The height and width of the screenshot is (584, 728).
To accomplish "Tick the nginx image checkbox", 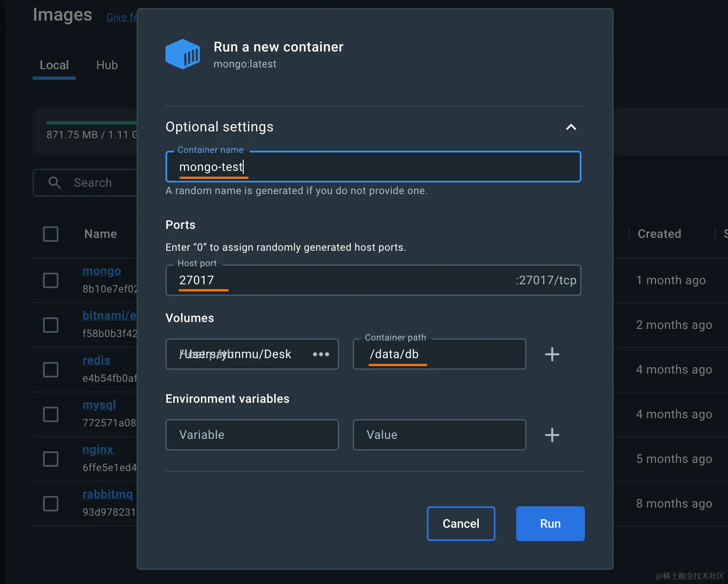I will pyautogui.click(x=51, y=459).
